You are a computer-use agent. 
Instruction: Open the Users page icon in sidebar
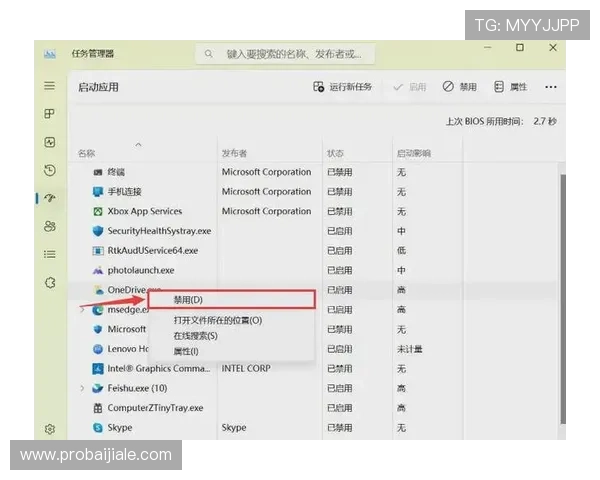pyautogui.click(x=50, y=226)
